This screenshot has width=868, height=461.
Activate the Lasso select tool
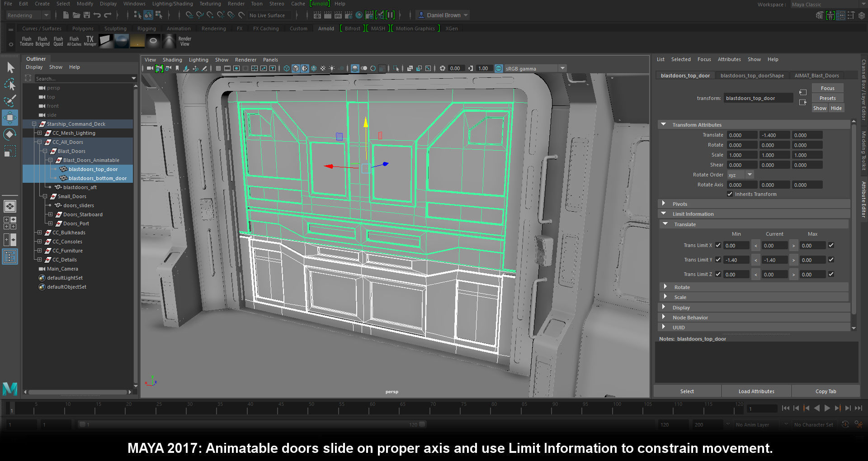10,84
